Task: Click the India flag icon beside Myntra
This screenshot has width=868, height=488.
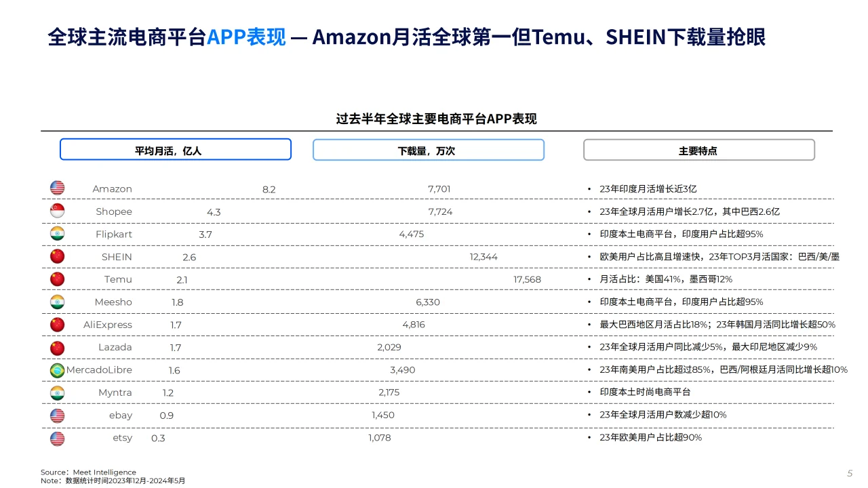Action: [58, 392]
